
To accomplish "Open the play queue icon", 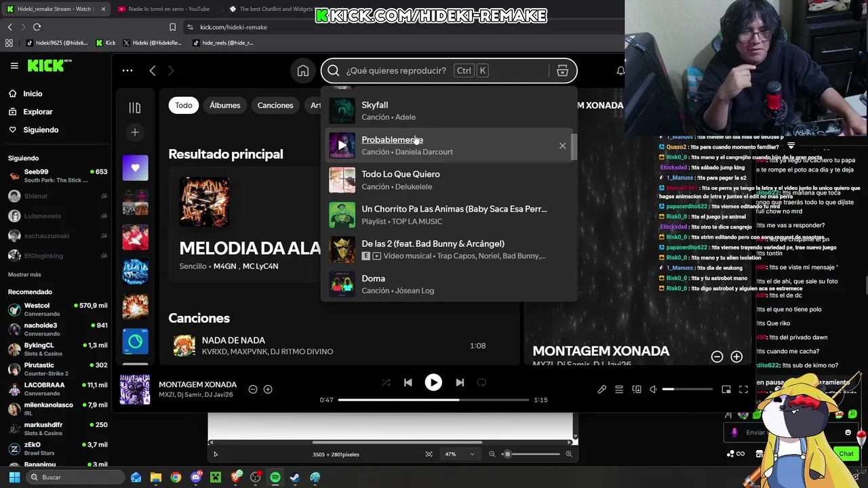I will point(619,390).
